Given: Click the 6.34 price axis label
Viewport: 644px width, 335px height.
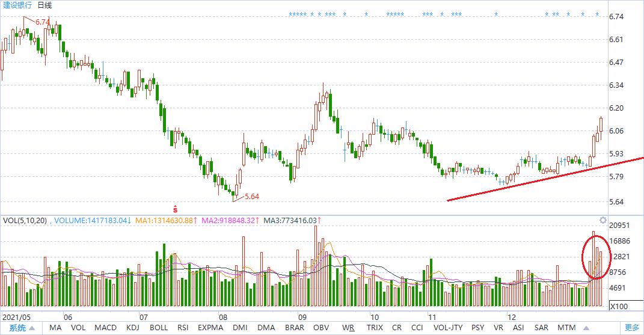Looking at the screenshot, I should pyautogui.click(x=616, y=85).
